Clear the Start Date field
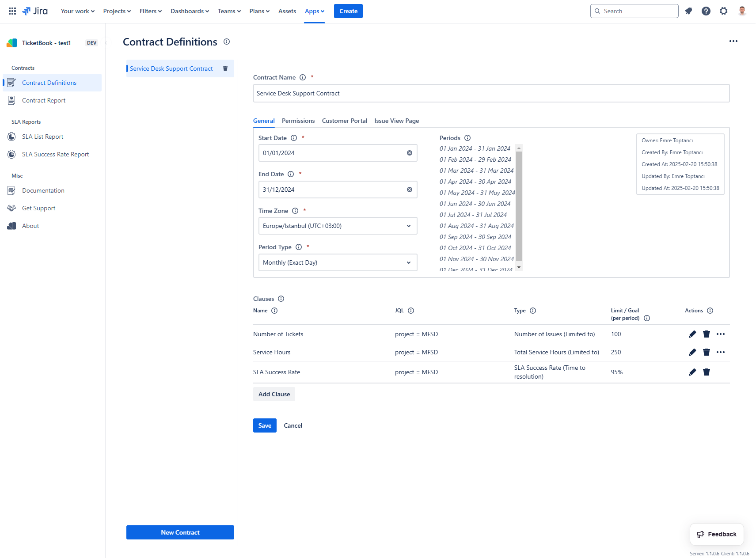Viewport: 756px width, 558px height. [409, 153]
